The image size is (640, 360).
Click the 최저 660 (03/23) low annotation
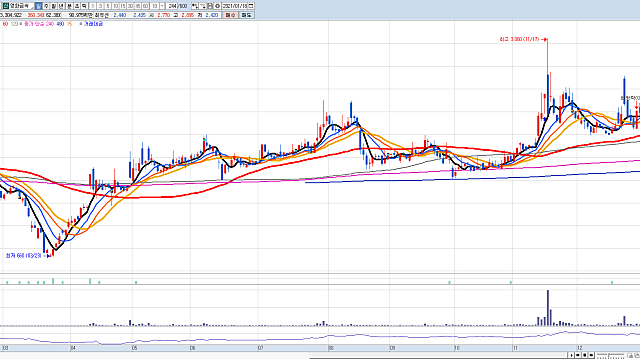pyautogui.click(x=27, y=256)
